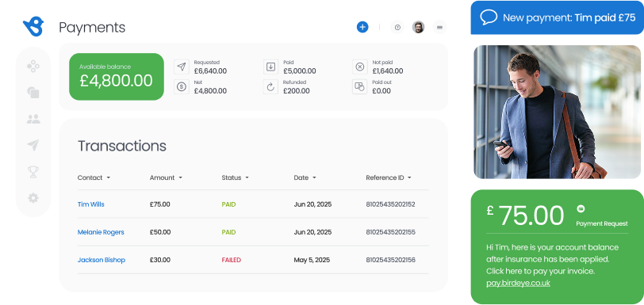Open the contacts people icon in sidebar
The image size is (644, 305).
tap(33, 119)
